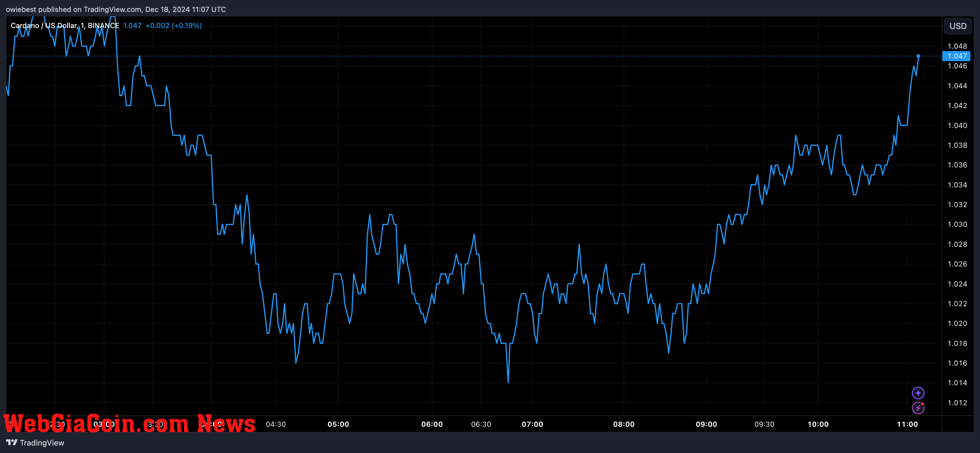
Task: Click the 05:00 time axis label
Action: click(x=338, y=424)
